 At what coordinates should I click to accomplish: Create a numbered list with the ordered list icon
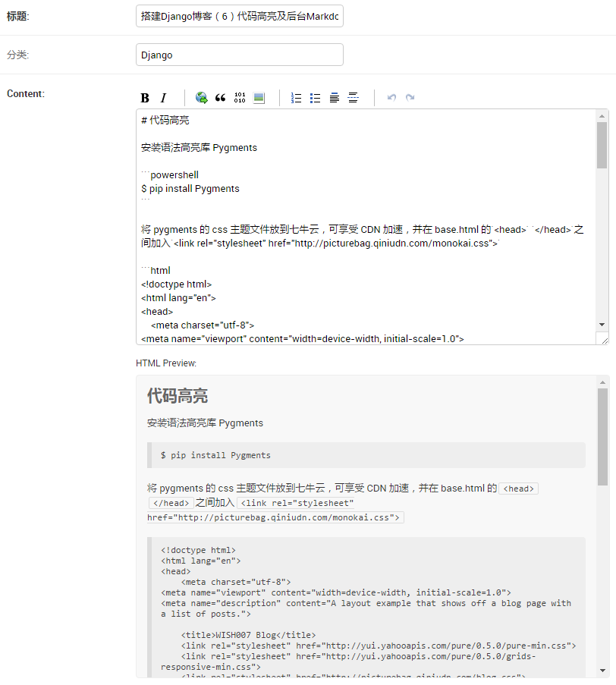tap(296, 97)
